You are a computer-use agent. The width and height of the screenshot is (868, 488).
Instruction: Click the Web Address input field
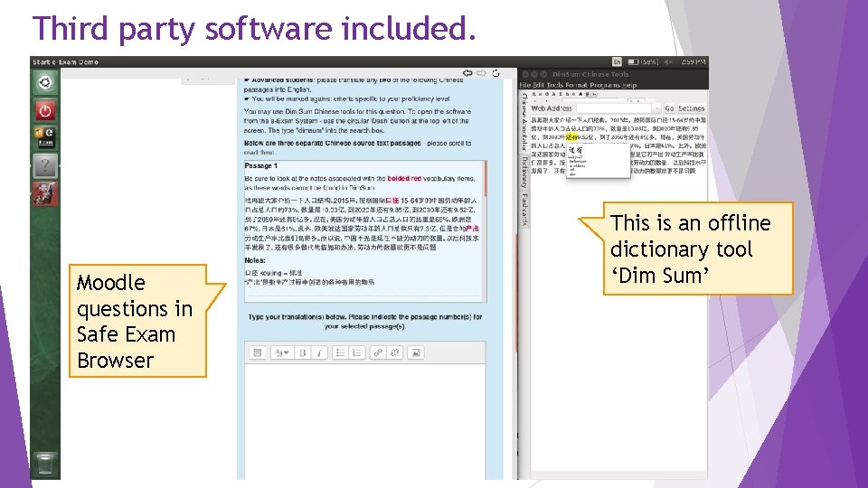click(x=613, y=108)
